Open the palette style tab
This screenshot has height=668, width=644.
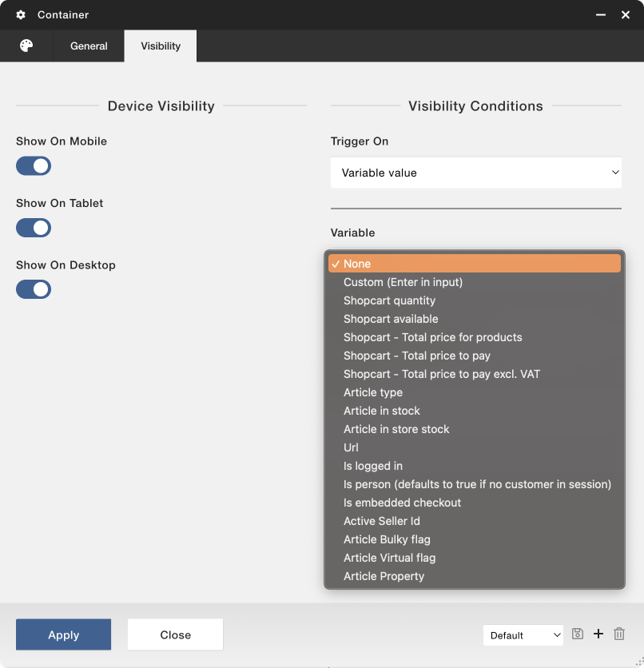26,46
